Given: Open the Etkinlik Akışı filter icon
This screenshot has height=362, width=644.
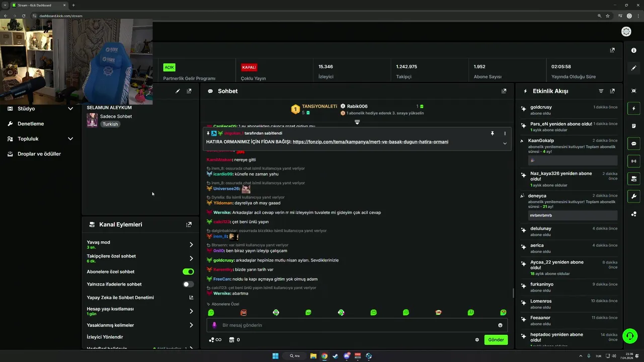Looking at the screenshot, I should [601, 91].
